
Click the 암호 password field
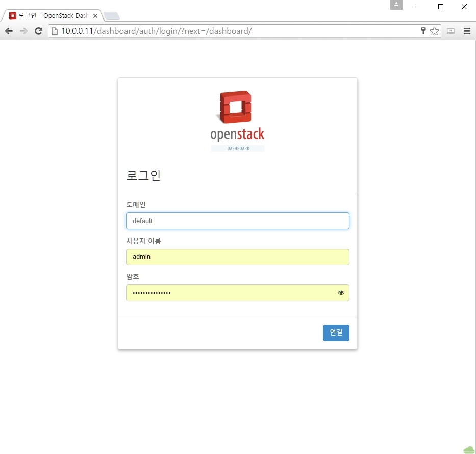[x=237, y=293]
